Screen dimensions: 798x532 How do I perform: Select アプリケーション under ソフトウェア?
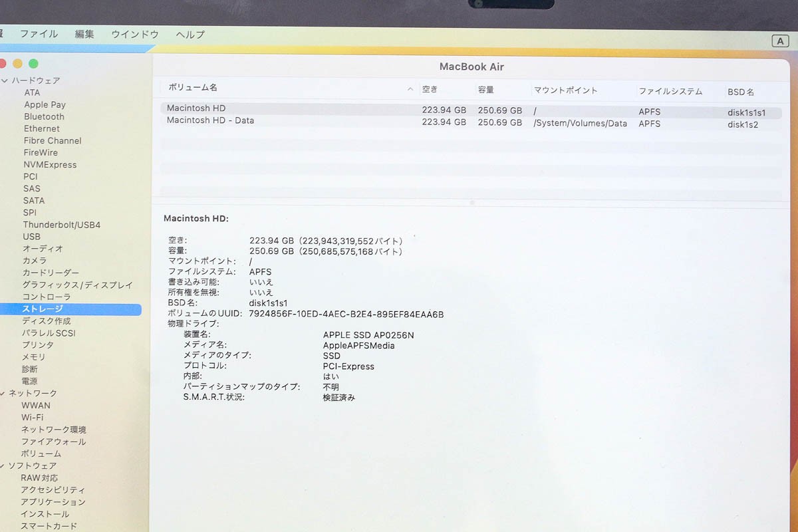coord(53,502)
